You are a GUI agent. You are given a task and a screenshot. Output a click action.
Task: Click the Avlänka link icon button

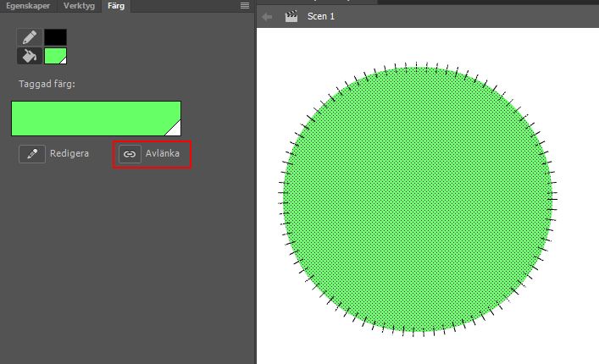[x=130, y=154]
